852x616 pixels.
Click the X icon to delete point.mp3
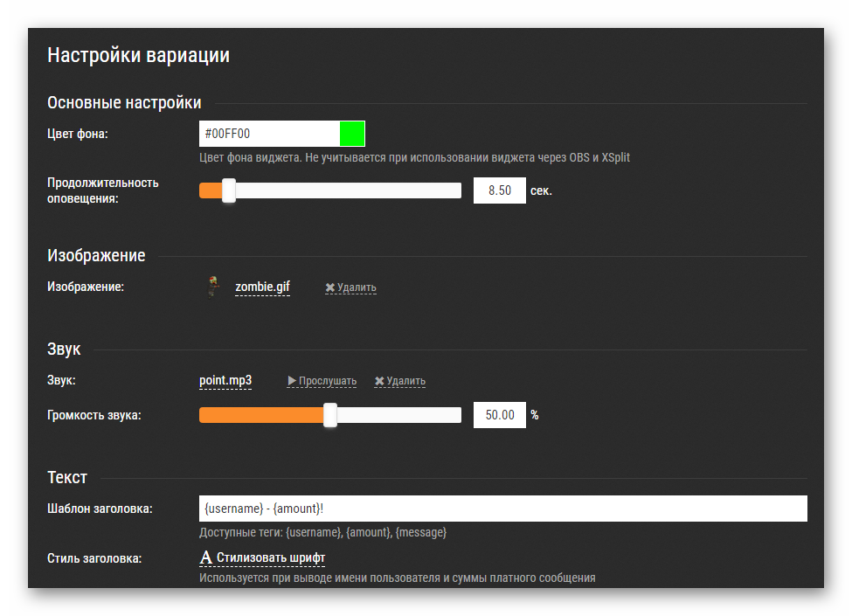(x=379, y=381)
